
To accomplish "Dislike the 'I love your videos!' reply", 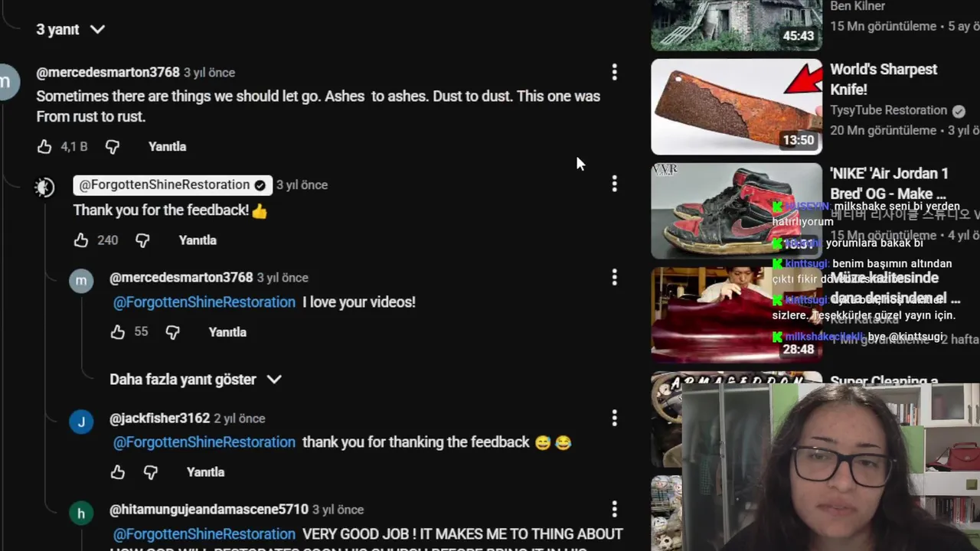I will tap(173, 332).
